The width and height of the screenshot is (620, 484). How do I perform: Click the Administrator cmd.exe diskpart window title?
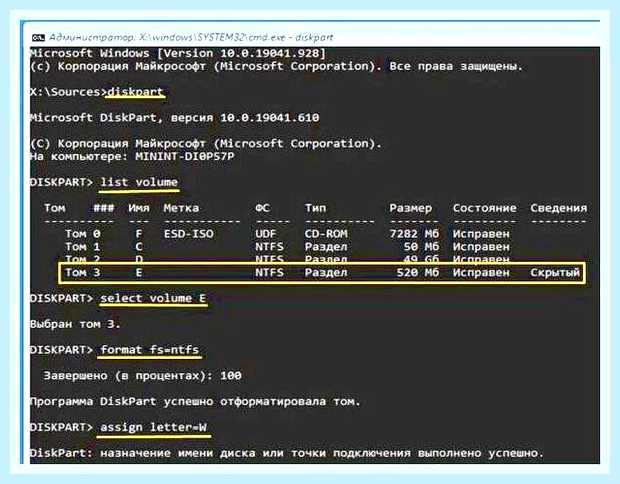pos(191,38)
